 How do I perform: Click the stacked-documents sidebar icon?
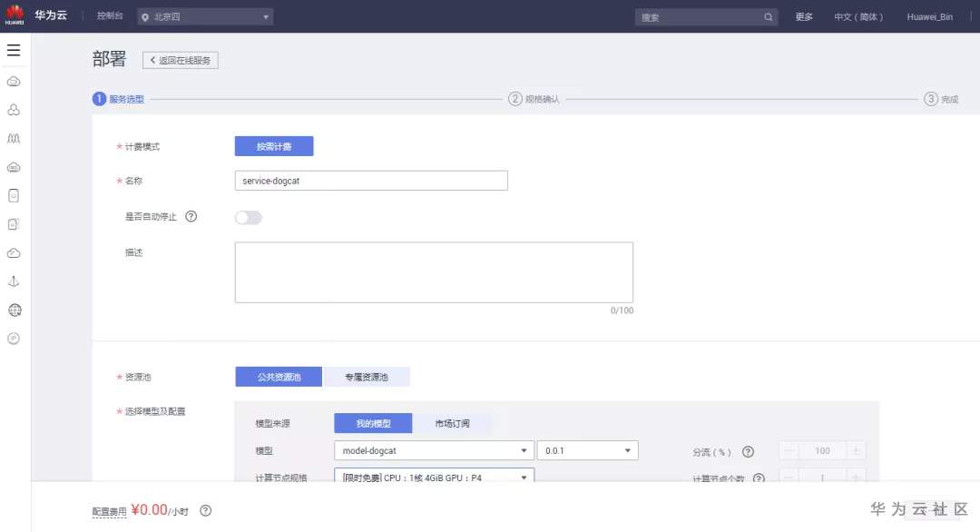tap(14, 224)
